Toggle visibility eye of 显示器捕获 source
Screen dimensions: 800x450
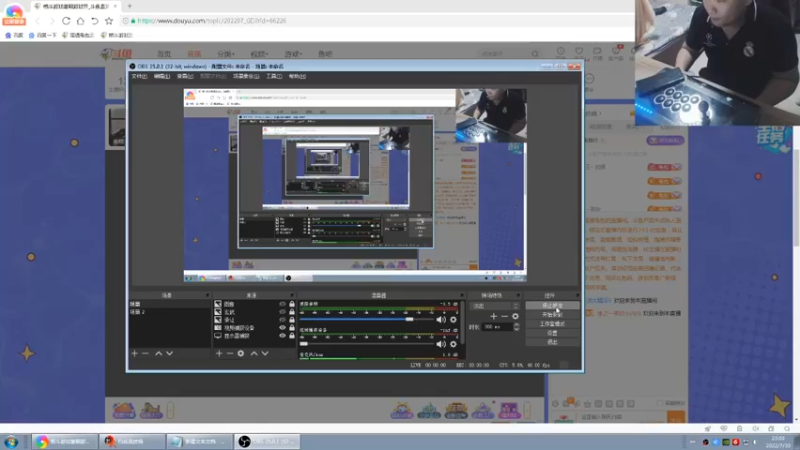click(x=282, y=336)
